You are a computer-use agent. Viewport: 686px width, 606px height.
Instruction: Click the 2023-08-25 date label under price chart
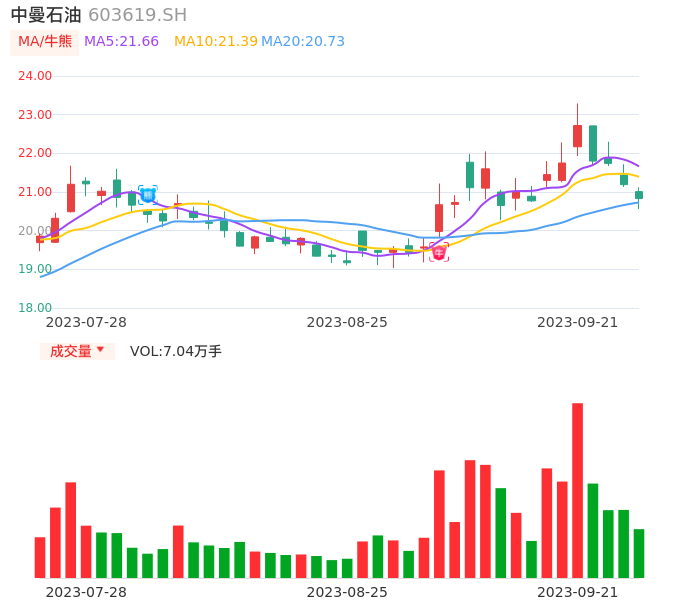[x=347, y=322]
